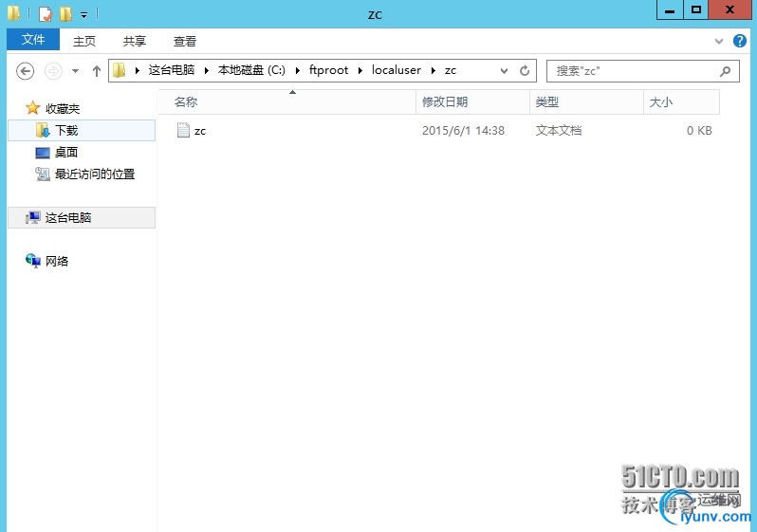Image resolution: width=757 pixels, height=532 pixels.
Task: Click the folder icon in title bar
Action: pos(14,13)
